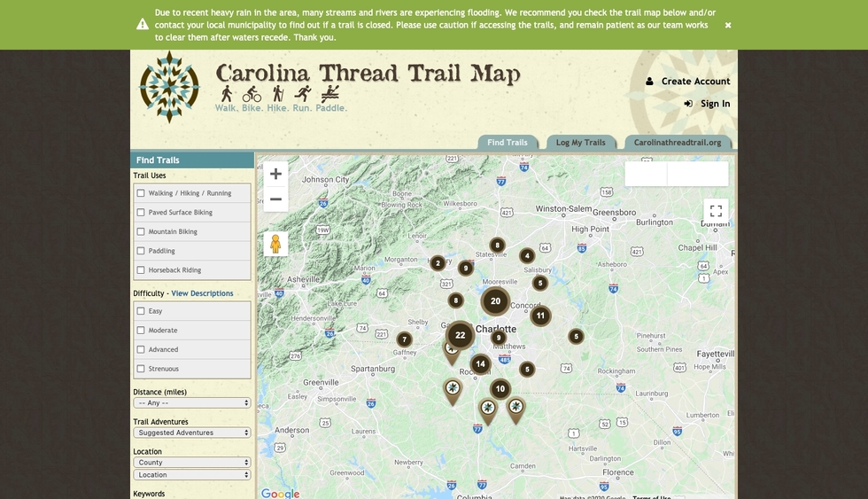
Task: Click the warning triangle alert icon
Action: pos(143,24)
